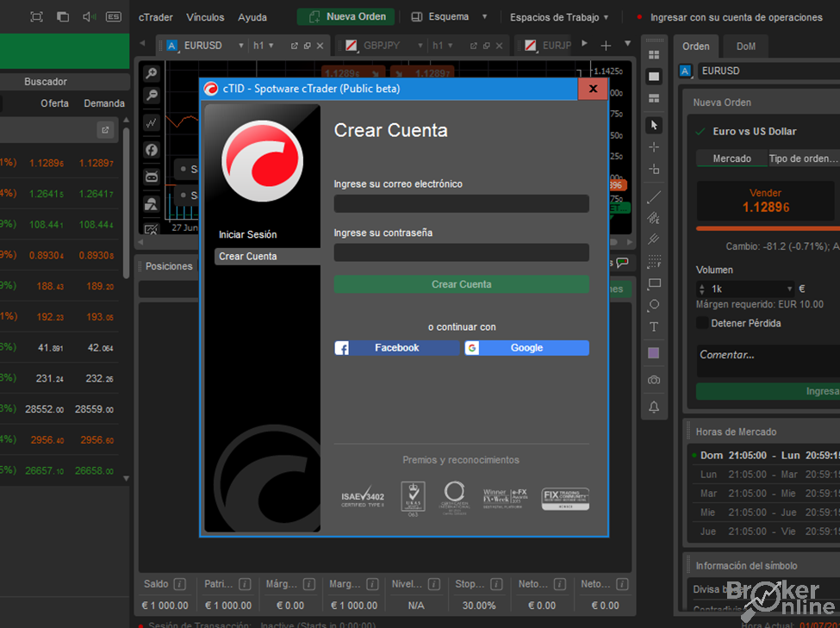Open the GBPJPY tab symbol dropdown arrow

coord(420,46)
